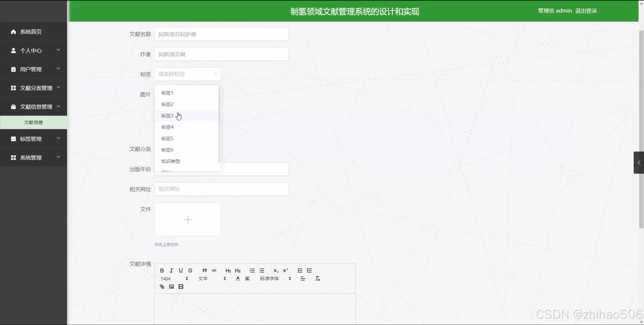Collapse the 请选择标签 dropdown
644x325 pixels.
click(188, 74)
